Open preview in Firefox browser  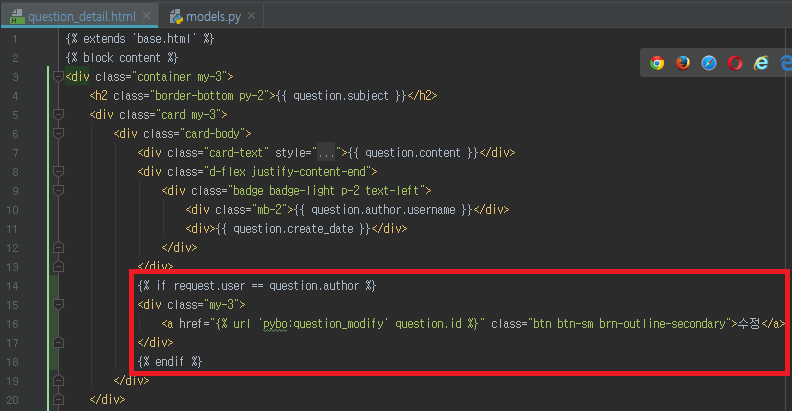pos(683,63)
